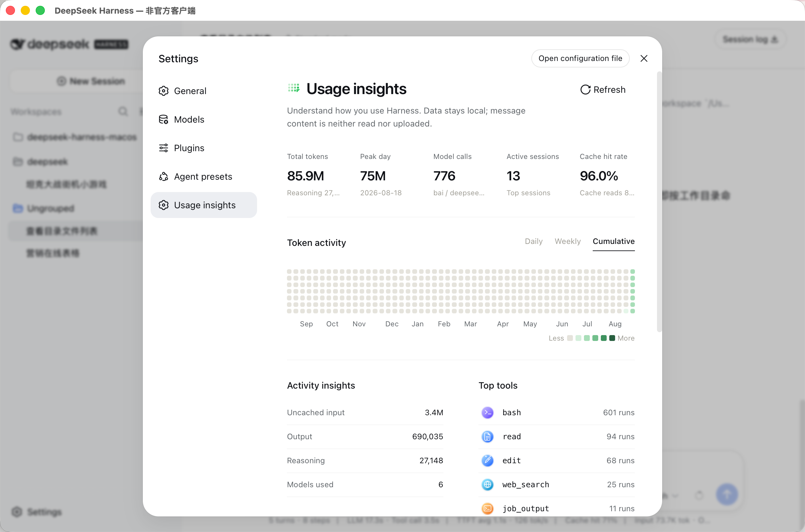Click the Top sessions label
The width and height of the screenshot is (805, 532).
click(x=528, y=193)
